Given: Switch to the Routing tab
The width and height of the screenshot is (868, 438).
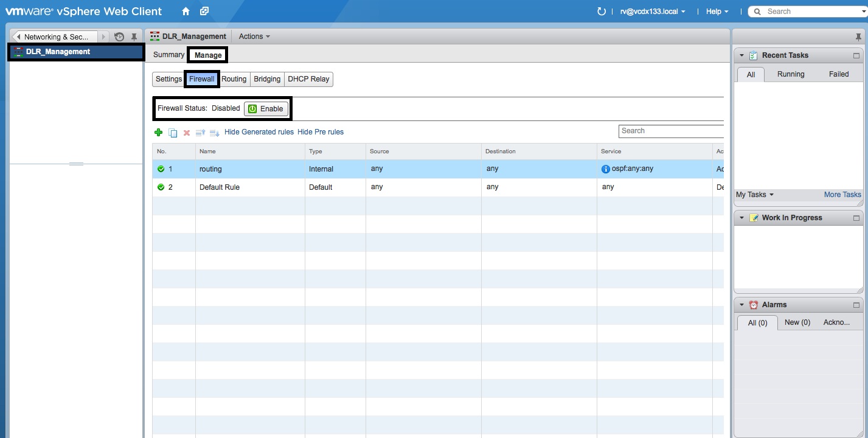Looking at the screenshot, I should click(234, 79).
